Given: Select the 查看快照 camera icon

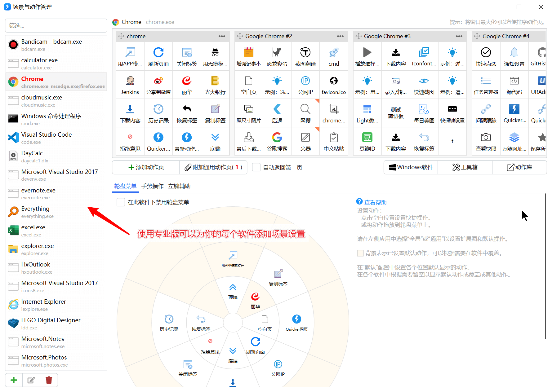Looking at the screenshot, I should coord(486,137).
